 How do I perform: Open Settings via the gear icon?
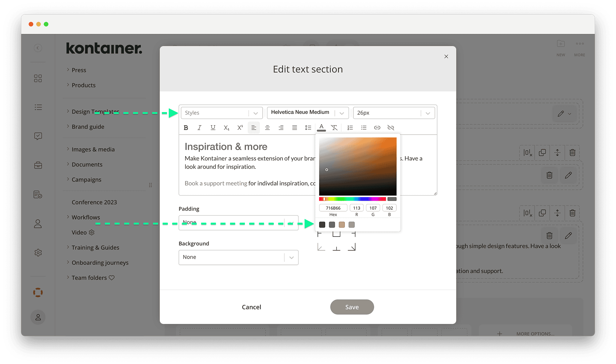(x=38, y=253)
